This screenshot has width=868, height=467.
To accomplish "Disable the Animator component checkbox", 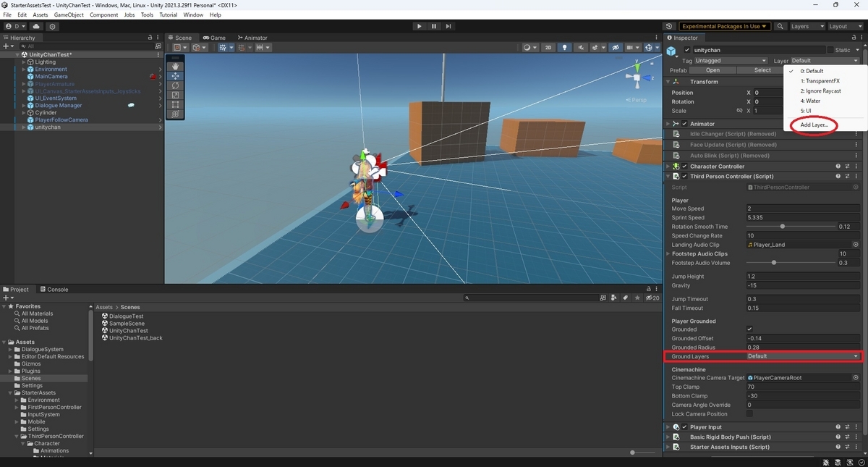I will [684, 124].
